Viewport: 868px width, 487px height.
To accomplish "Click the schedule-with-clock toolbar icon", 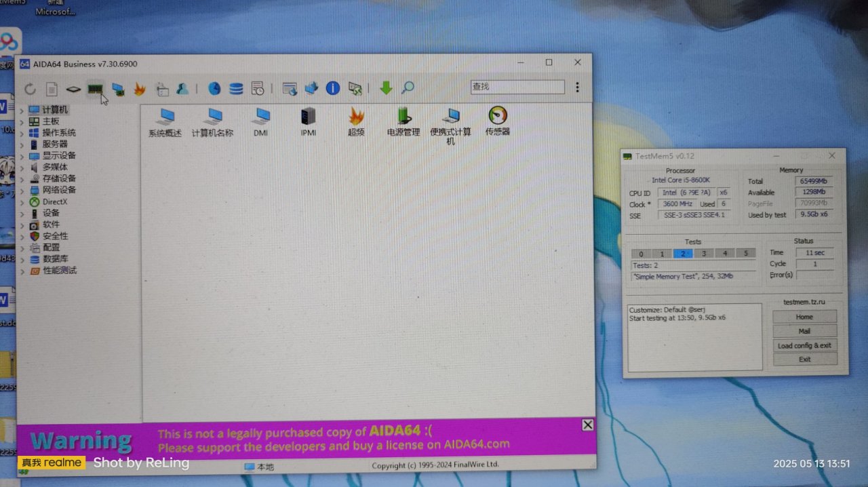I will 258,88.
